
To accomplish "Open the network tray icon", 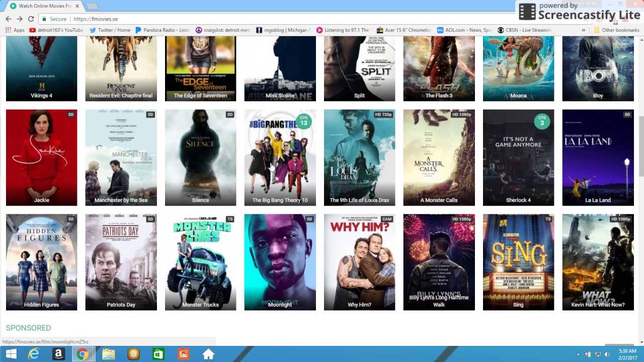I will [597, 354].
